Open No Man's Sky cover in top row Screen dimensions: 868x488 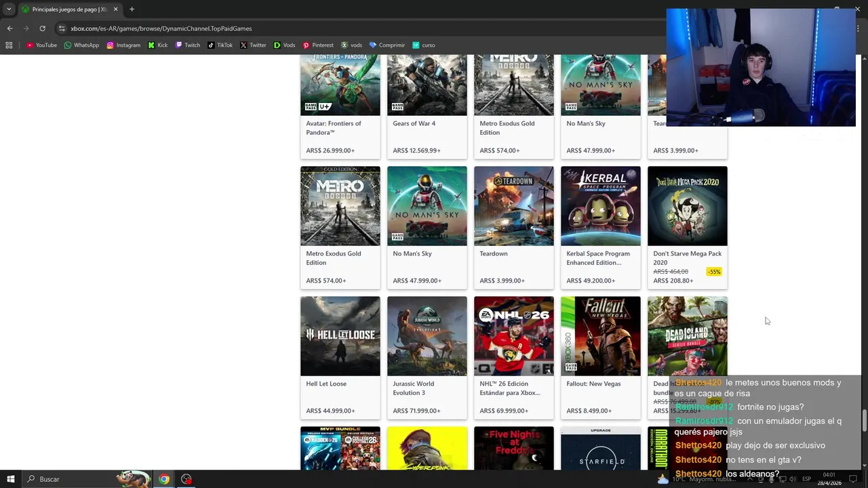pos(601,85)
